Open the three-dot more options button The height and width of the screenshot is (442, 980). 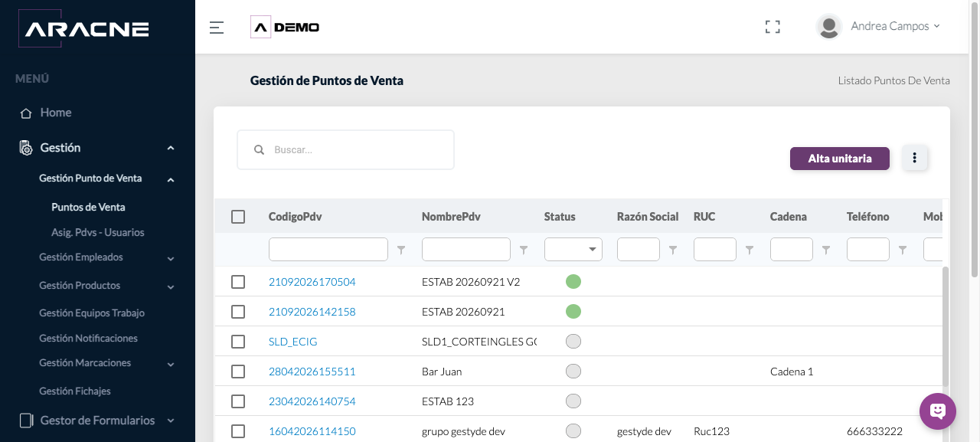coord(915,159)
